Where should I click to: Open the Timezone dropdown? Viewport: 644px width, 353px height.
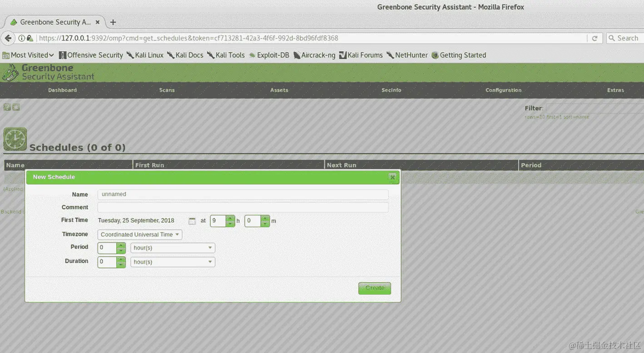[140, 234]
